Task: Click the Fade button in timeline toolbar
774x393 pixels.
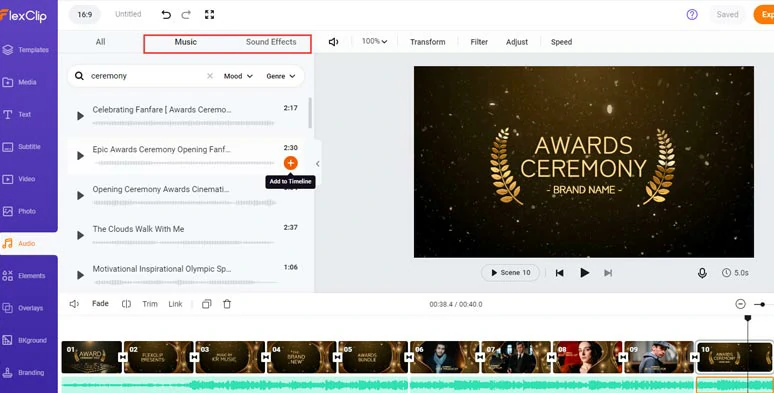Action: click(x=100, y=304)
